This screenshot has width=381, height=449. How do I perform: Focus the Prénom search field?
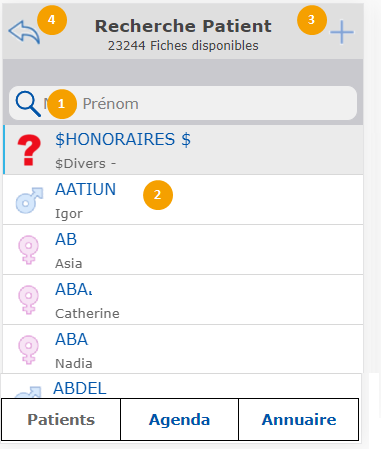coord(183,103)
